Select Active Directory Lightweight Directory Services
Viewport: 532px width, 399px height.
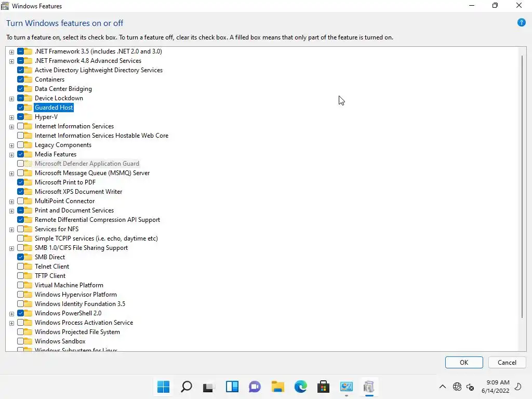tap(98, 70)
